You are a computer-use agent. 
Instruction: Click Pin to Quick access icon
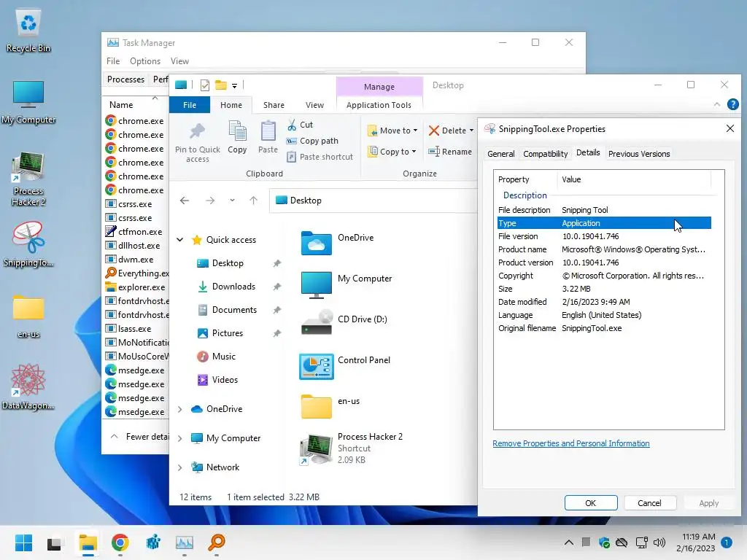click(x=197, y=131)
